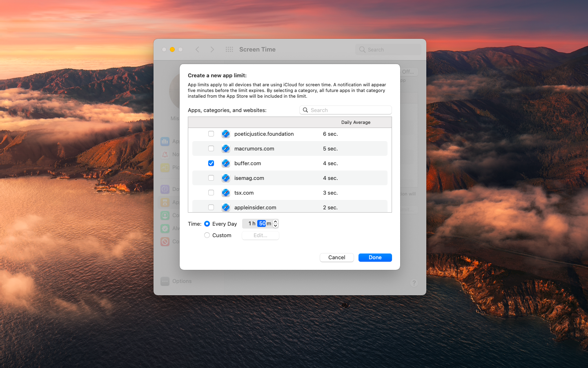Show all preferences grid icon
588x368 pixels.
point(229,49)
